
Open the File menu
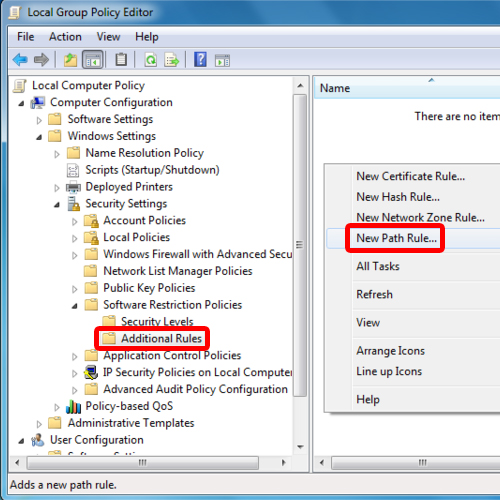(26, 37)
